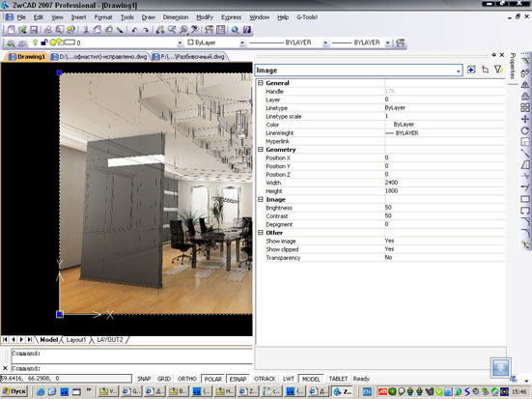Toggle SNAP in the status bar
The width and height of the screenshot is (532, 399).
tap(144, 379)
